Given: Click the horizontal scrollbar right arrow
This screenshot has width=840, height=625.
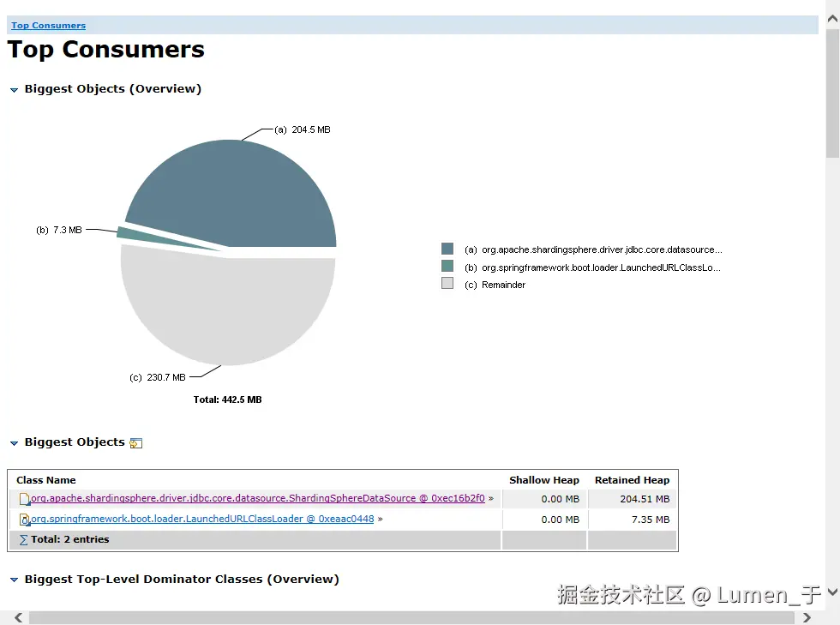Looking at the screenshot, I should tap(807, 617).
